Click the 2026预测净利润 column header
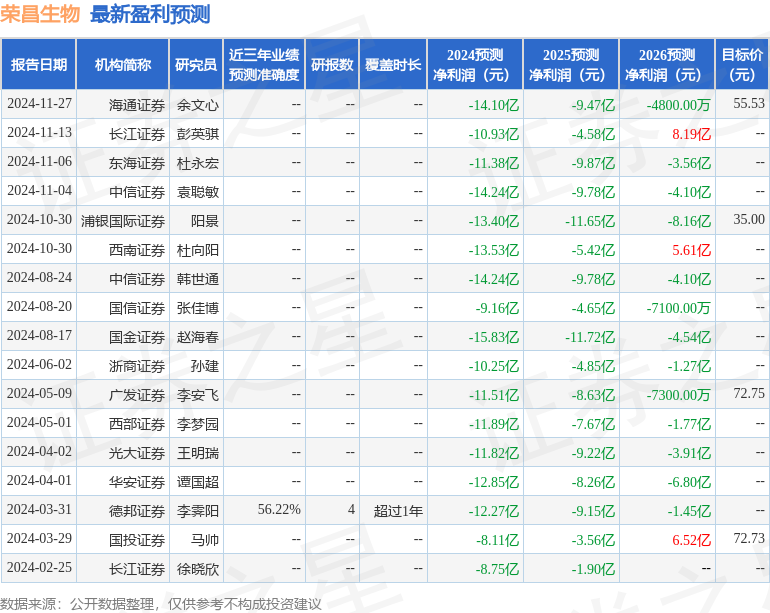Viewport: 770px width, 613px height. (x=667, y=64)
